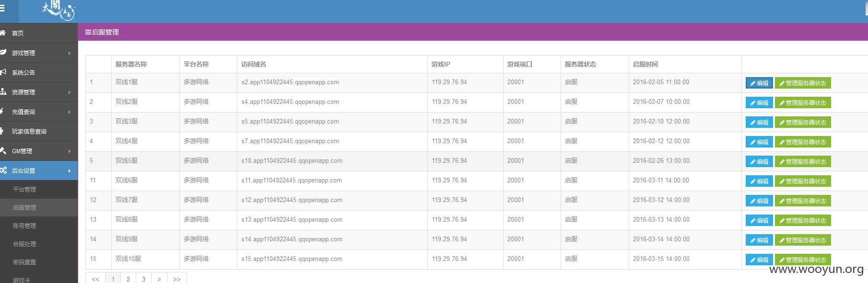This screenshot has height=283, width=868.
Task: Click the 后台设置 gears icon
Action: pos(3,170)
